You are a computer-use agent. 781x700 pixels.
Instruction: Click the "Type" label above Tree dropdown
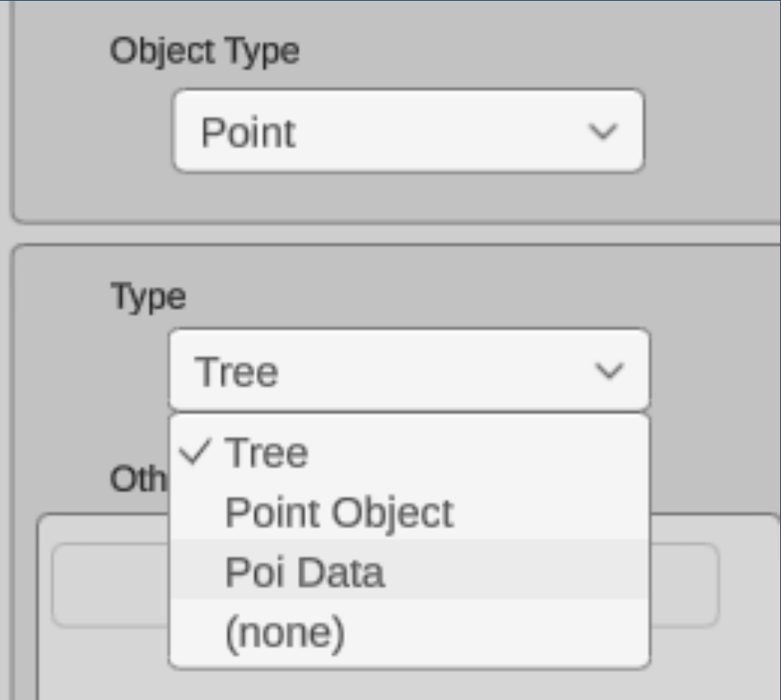pos(148,296)
